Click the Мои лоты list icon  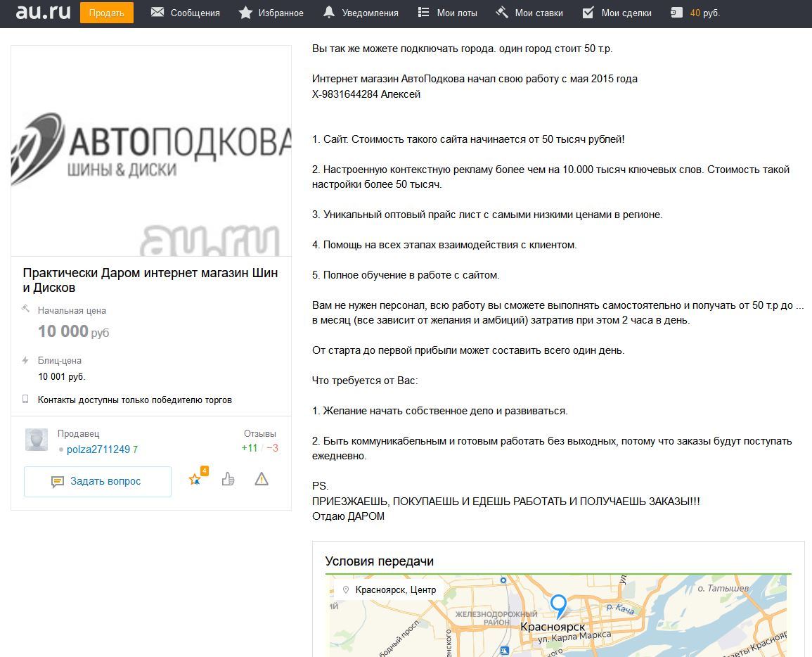pos(424,13)
